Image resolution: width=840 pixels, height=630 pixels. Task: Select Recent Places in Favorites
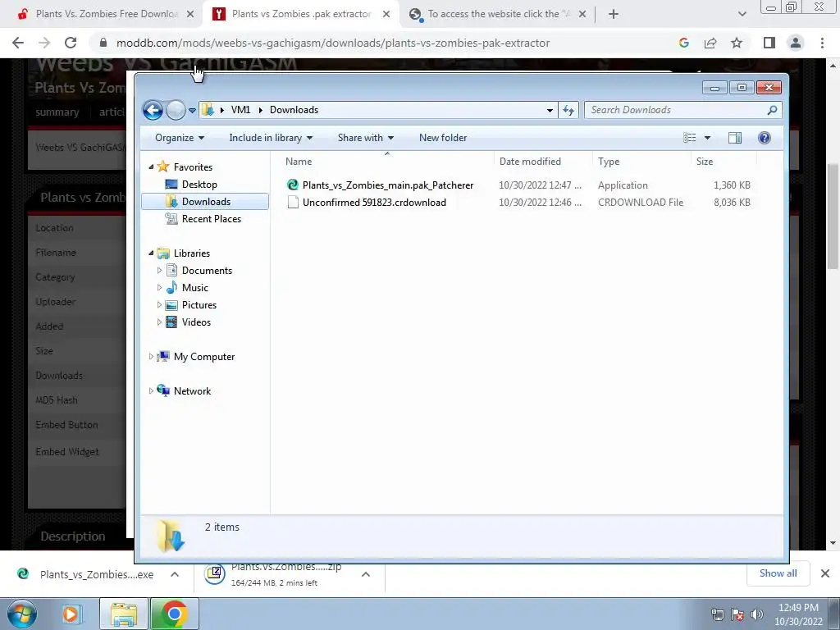pos(211,218)
